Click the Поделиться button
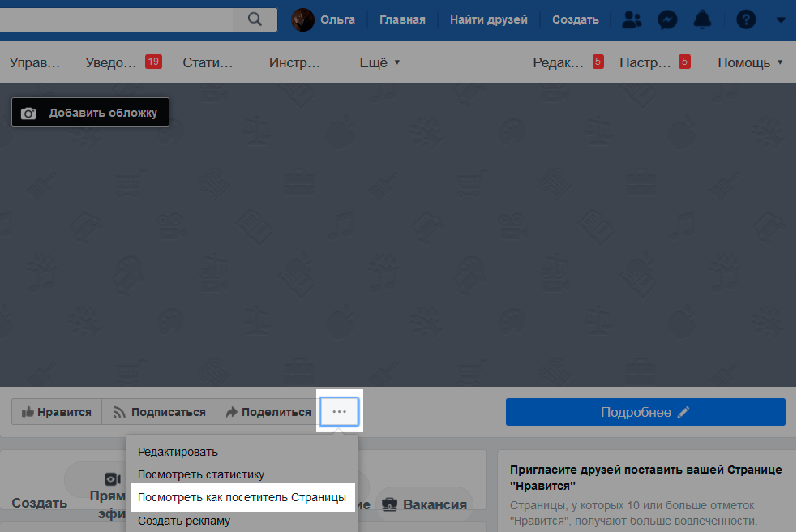Image resolution: width=797 pixels, height=532 pixels. 268,412
